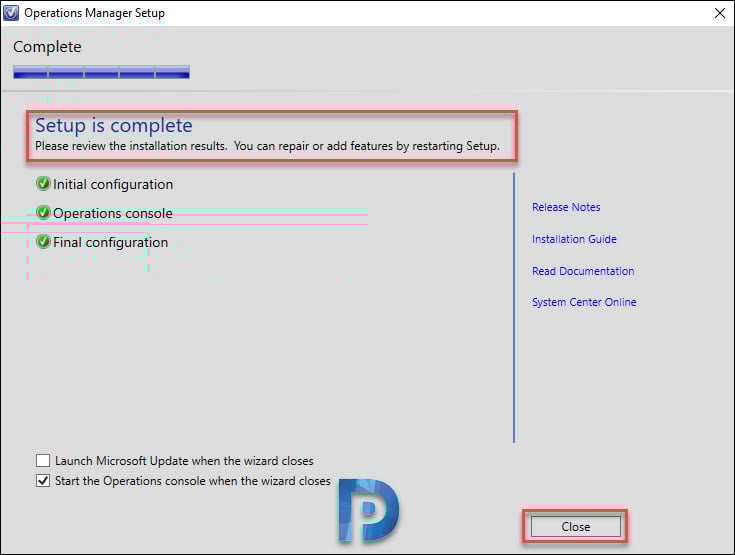The width and height of the screenshot is (735, 555).
Task: Click the Operations Manager Setup title bar icon
Action: pos(11,13)
